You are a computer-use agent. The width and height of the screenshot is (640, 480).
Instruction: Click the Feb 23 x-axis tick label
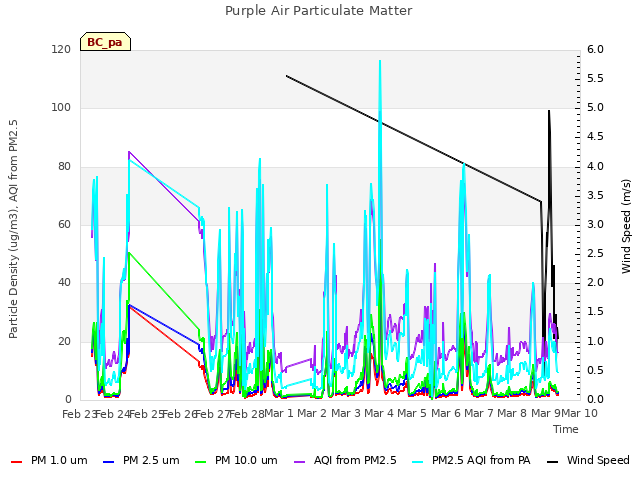pos(78,414)
